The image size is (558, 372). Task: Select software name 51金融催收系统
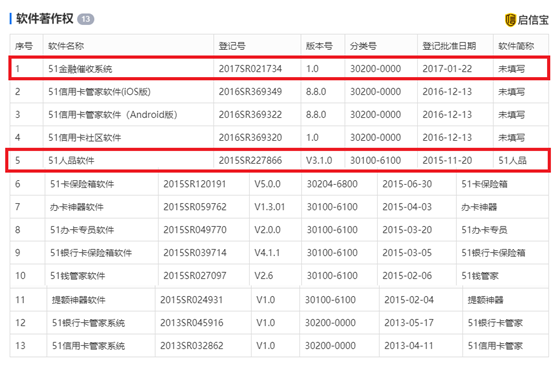click(80, 69)
